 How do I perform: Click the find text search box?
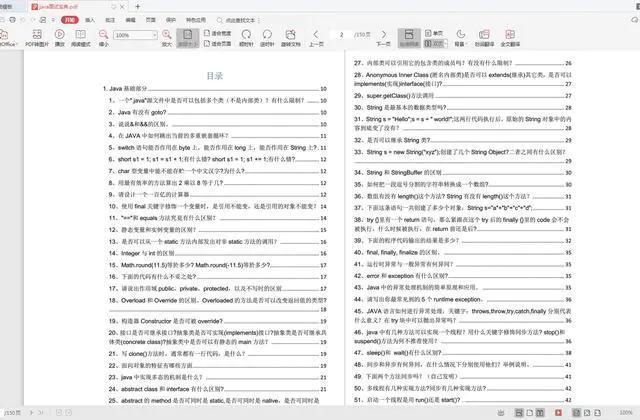click(238, 20)
